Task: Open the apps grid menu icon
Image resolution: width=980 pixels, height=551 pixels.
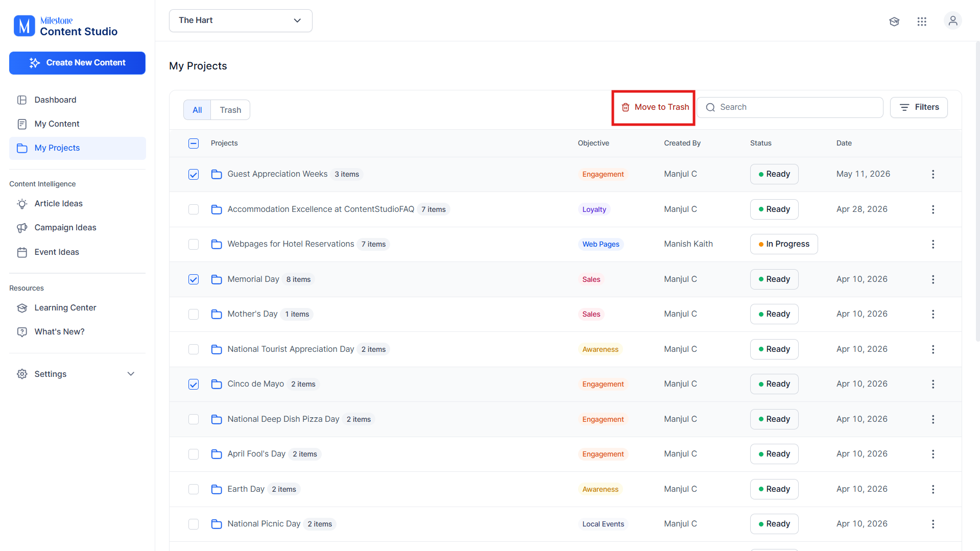Action: (x=922, y=21)
